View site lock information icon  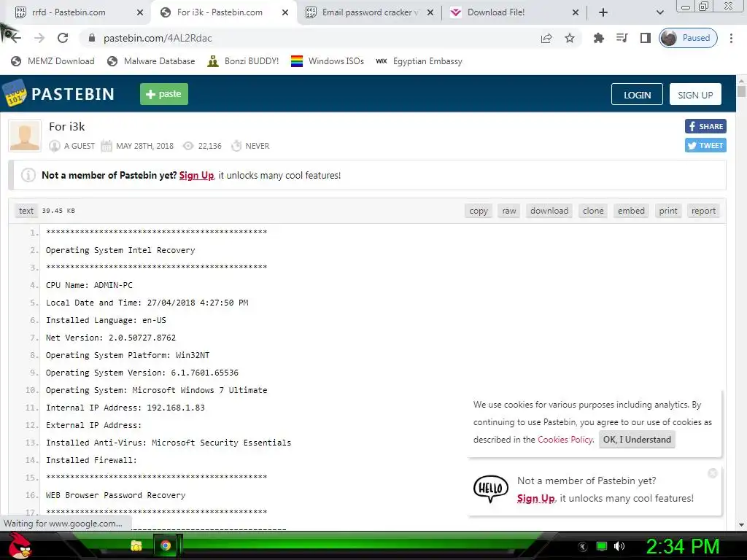(92, 38)
